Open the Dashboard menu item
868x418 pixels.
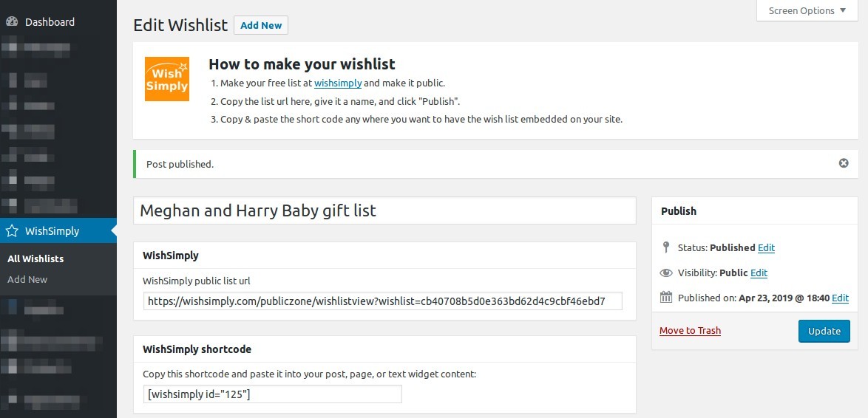click(50, 22)
